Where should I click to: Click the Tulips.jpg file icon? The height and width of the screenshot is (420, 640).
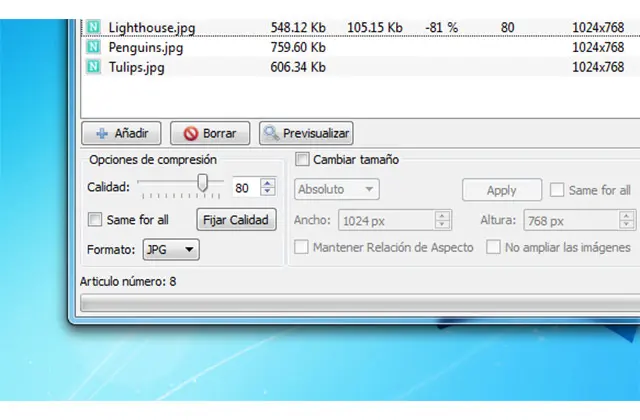[x=94, y=66]
